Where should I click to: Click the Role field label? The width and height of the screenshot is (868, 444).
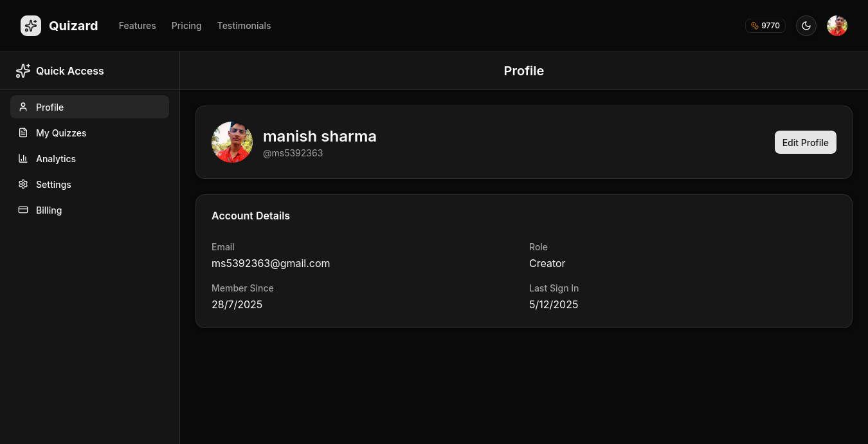click(x=538, y=247)
